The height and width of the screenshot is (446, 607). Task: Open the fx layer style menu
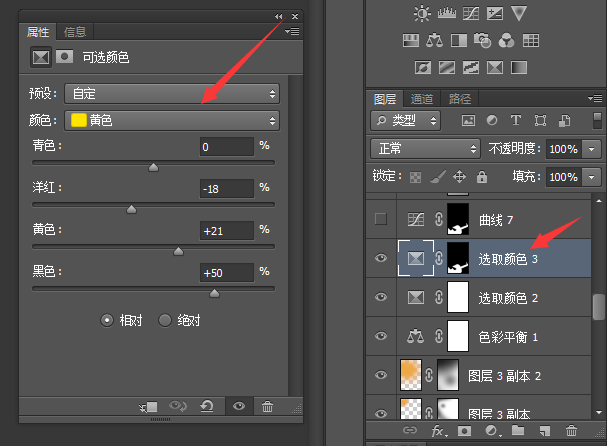point(439,431)
